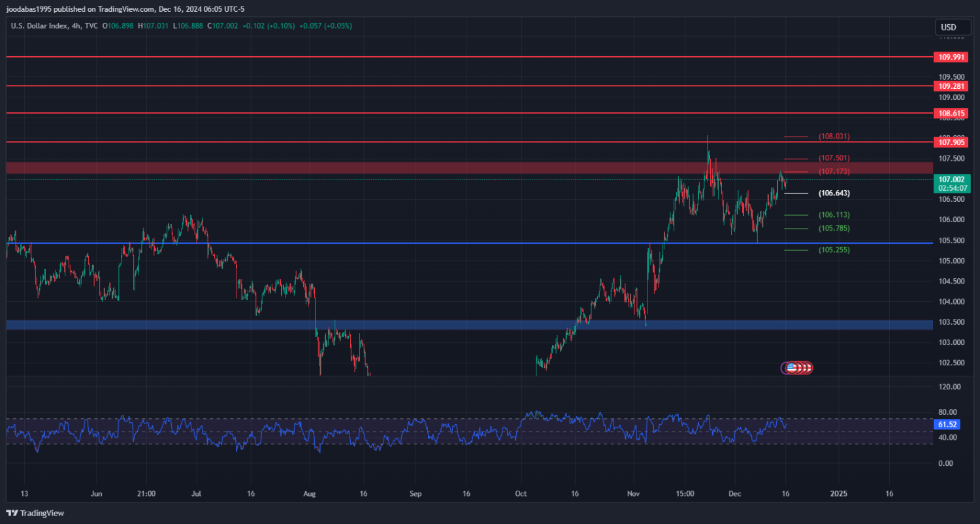Click the 104.000 price scale label
980x524 pixels.
click(x=952, y=302)
